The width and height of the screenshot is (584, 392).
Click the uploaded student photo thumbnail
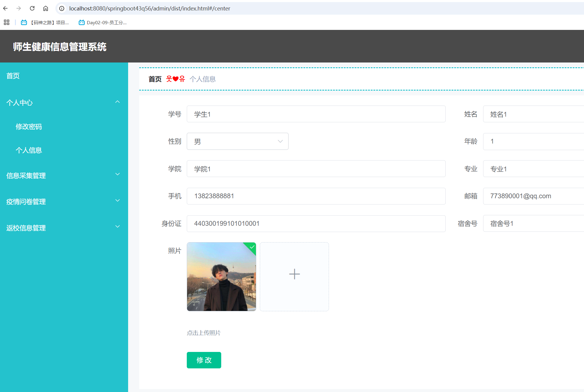point(221,277)
